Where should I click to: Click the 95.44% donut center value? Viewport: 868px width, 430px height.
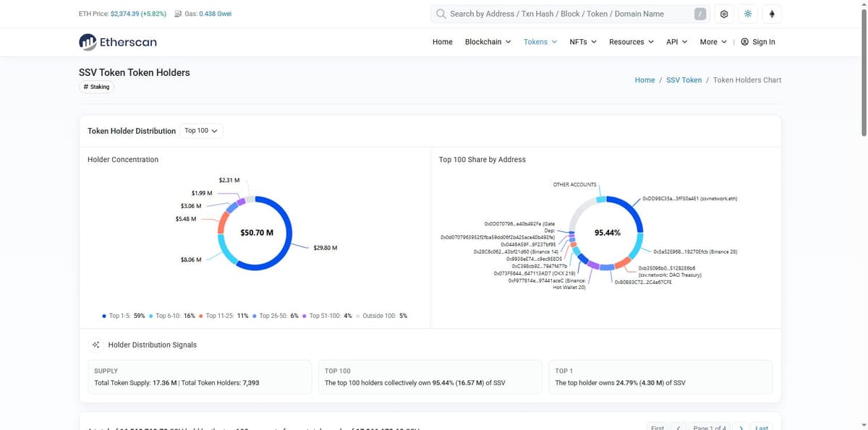click(608, 233)
